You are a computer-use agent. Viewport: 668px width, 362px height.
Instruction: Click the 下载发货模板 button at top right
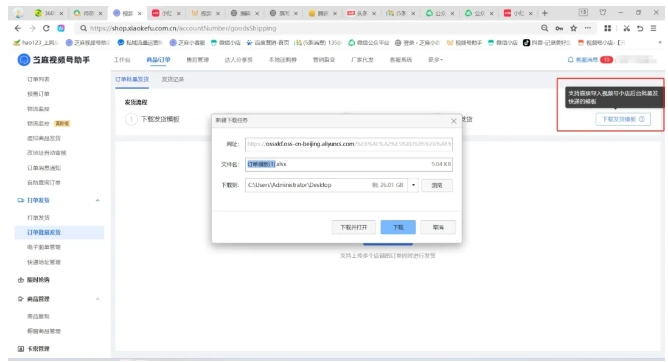(623, 119)
